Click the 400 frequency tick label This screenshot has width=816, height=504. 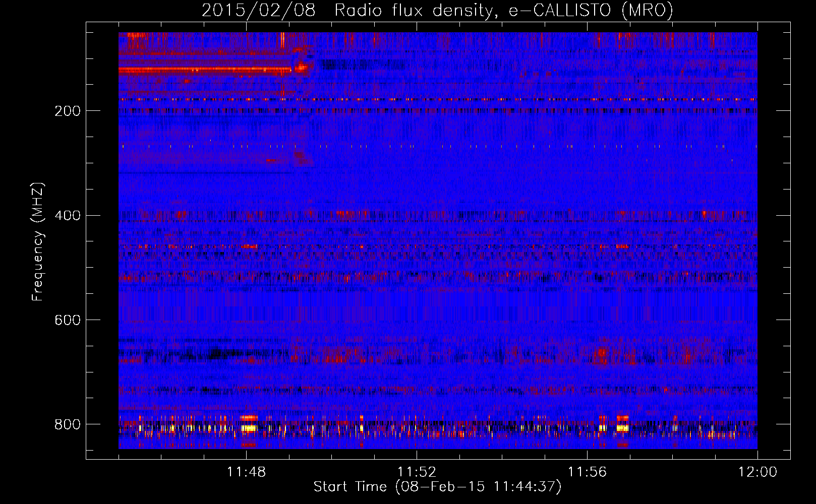[68, 216]
